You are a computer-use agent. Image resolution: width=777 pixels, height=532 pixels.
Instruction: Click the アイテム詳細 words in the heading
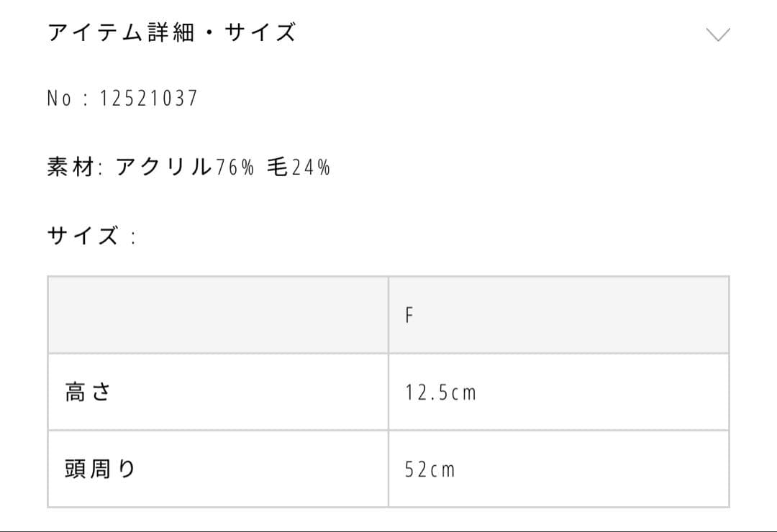[121, 33]
